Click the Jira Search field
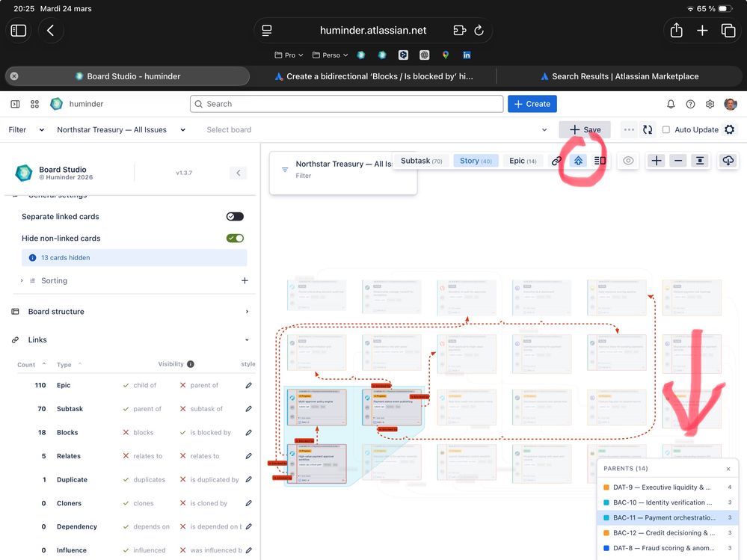The height and width of the screenshot is (560, 747). pyautogui.click(x=346, y=104)
